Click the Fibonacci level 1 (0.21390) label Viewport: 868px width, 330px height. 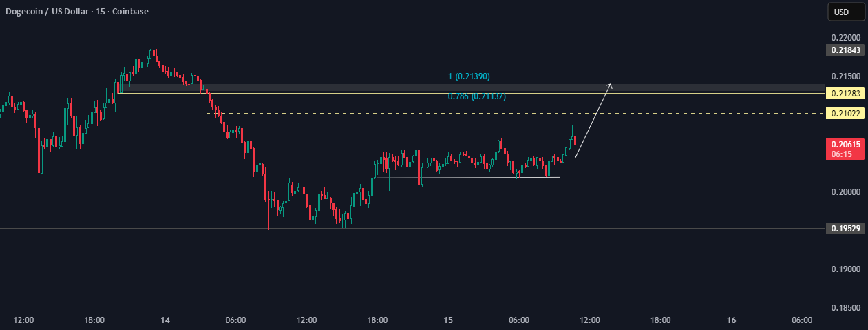point(469,76)
